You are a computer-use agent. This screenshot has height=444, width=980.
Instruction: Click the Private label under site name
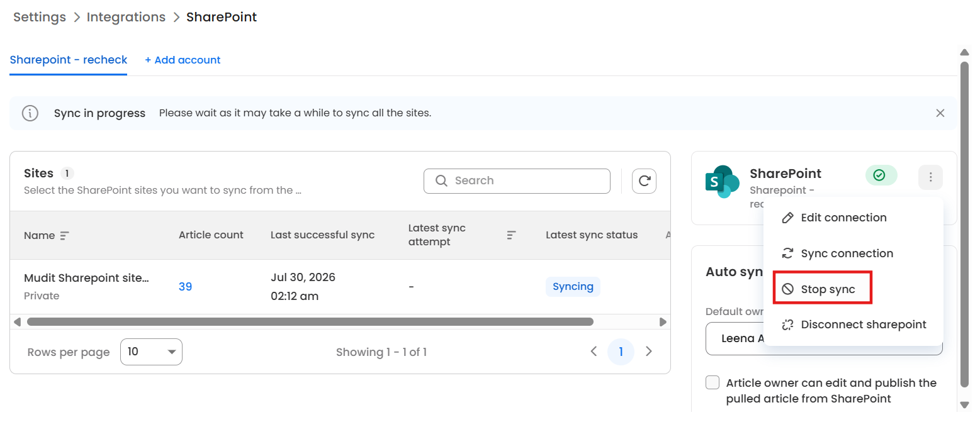[x=42, y=296]
